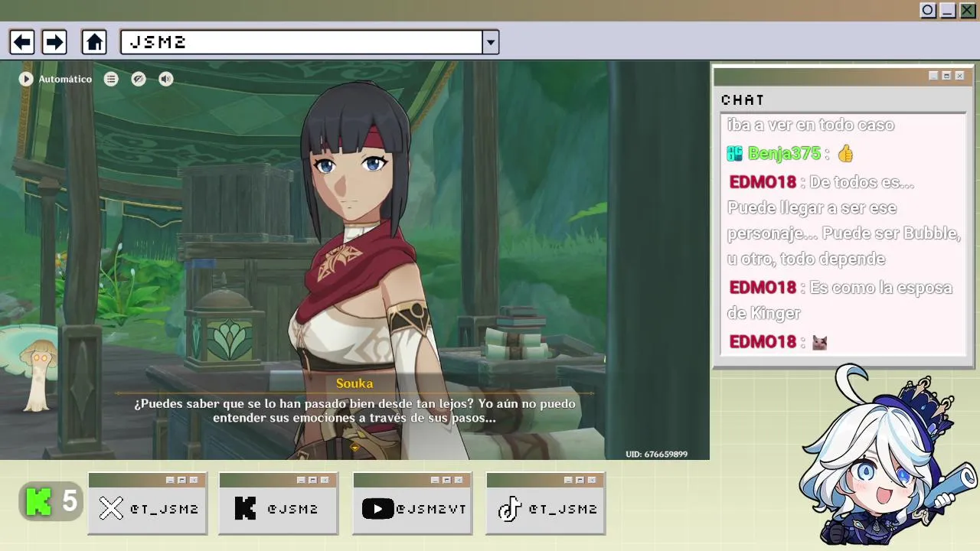Viewport: 980px width, 551px height.
Task: Click the YouTube logo in @JSM2VT card
Action: pyautogui.click(x=377, y=508)
